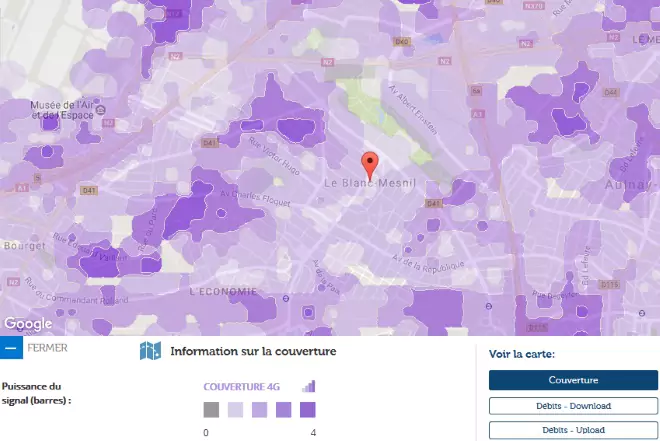Switch to Débits - Upload map
This screenshot has height=441, width=660.
(x=573, y=430)
